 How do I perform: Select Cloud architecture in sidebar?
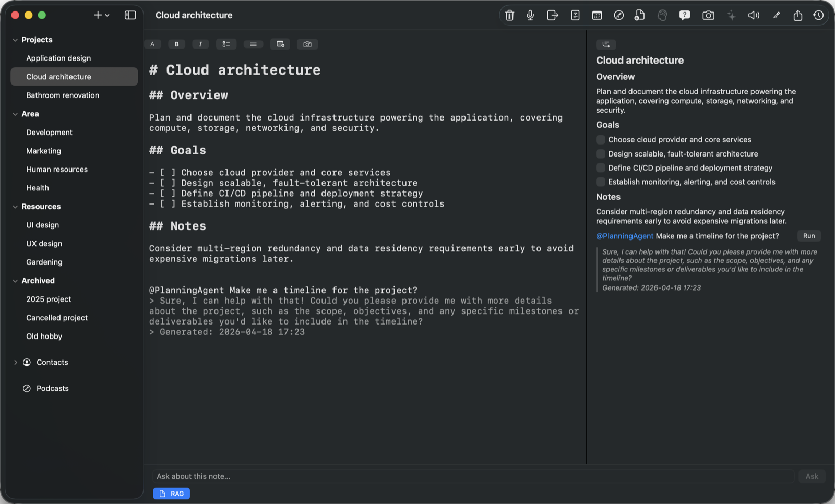(74, 77)
